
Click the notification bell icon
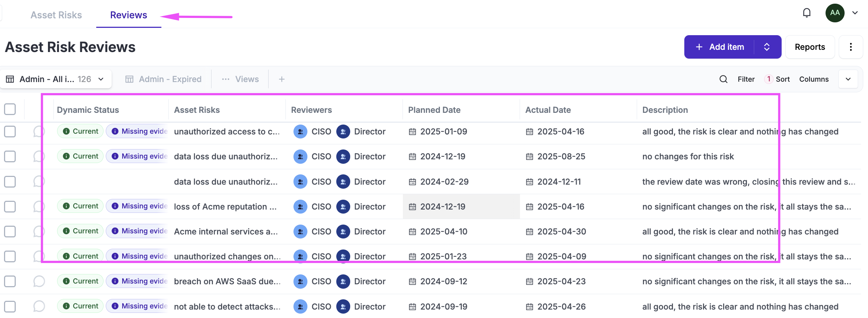pos(807,13)
